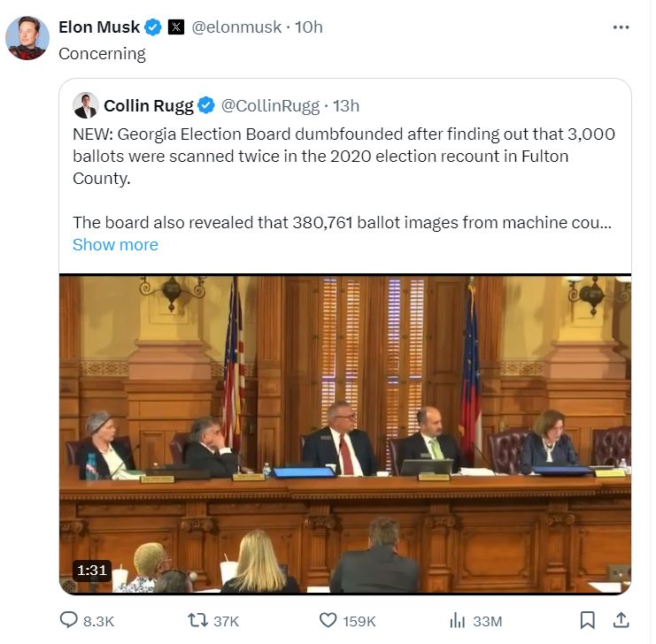Viewport: 656px width, 644px height.
Task: Click Collin Rugg's verified checkmark badge
Action: pos(206,106)
